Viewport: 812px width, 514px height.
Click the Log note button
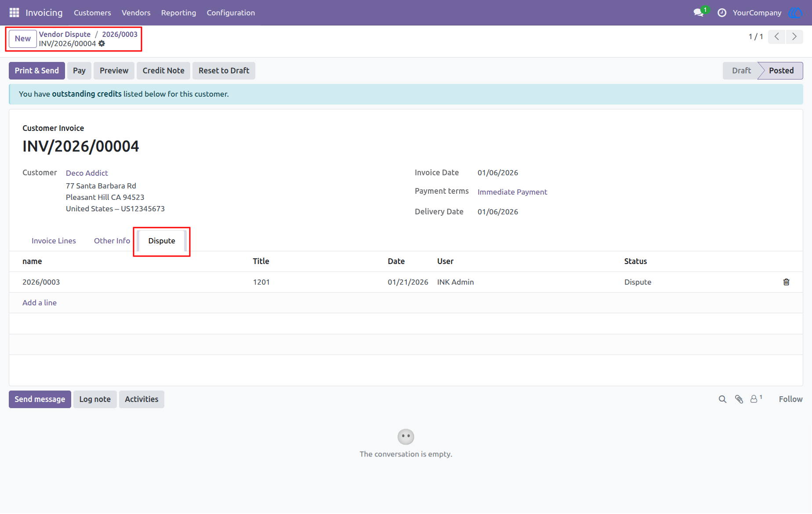[95, 399]
